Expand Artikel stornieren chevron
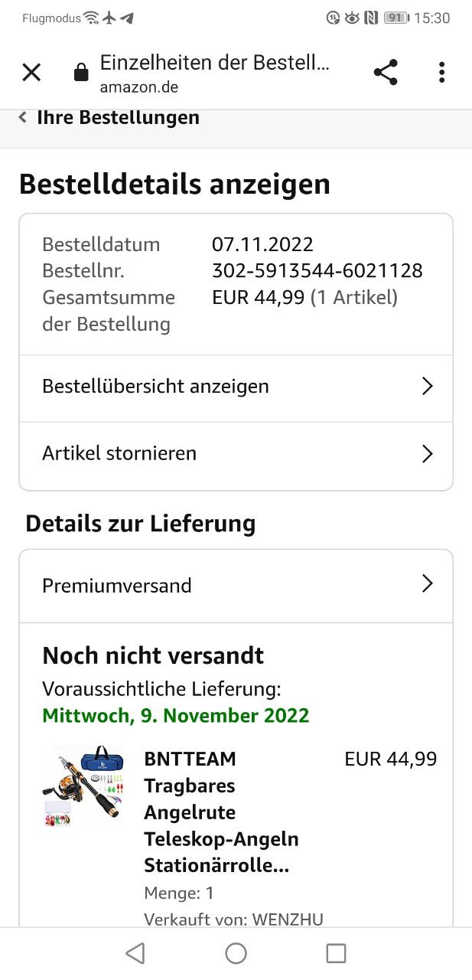 [x=427, y=454]
